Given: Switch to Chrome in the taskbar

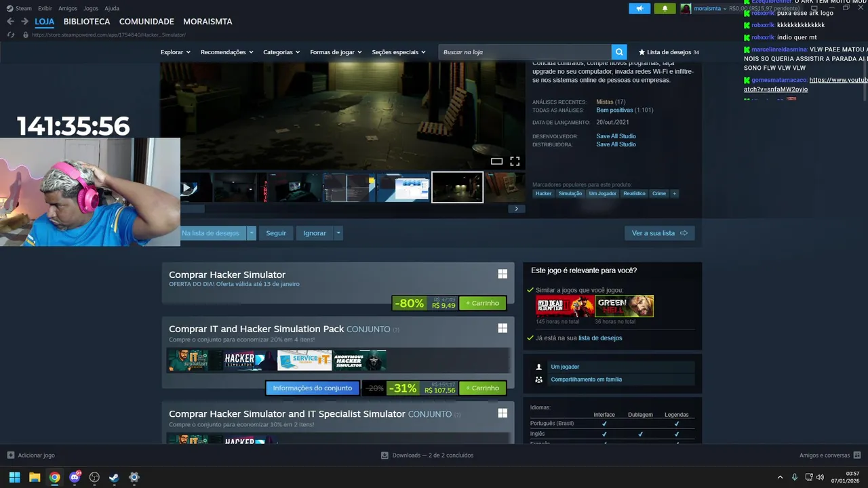Looking at the screenshot, I should tap(54, 477).
